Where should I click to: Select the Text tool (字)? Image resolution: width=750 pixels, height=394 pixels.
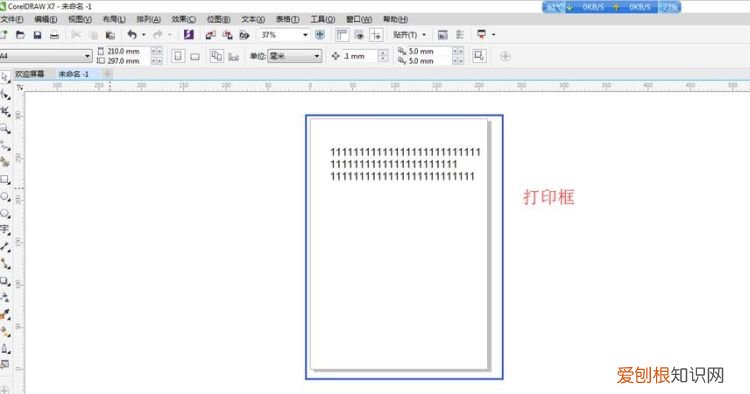tap(5, 230)
